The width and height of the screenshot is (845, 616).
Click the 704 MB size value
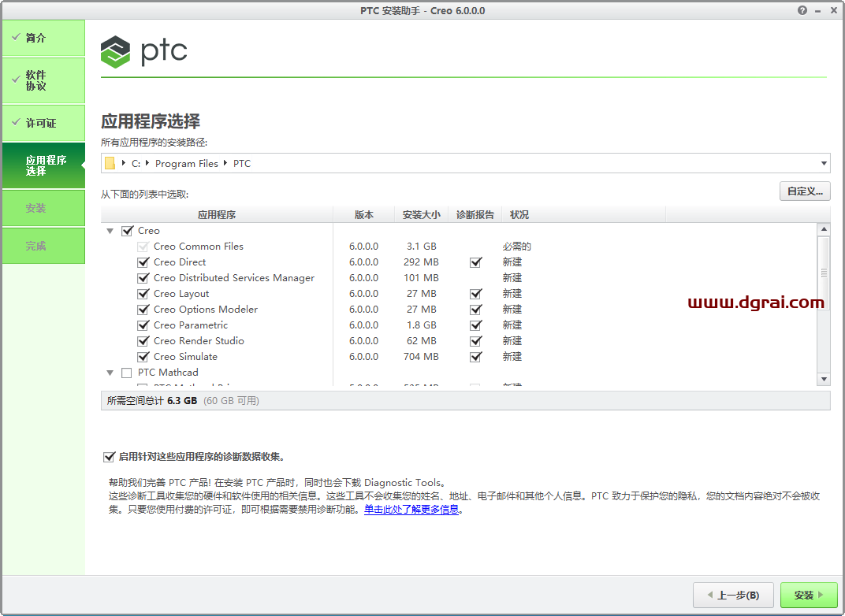[x=421, y=357]
